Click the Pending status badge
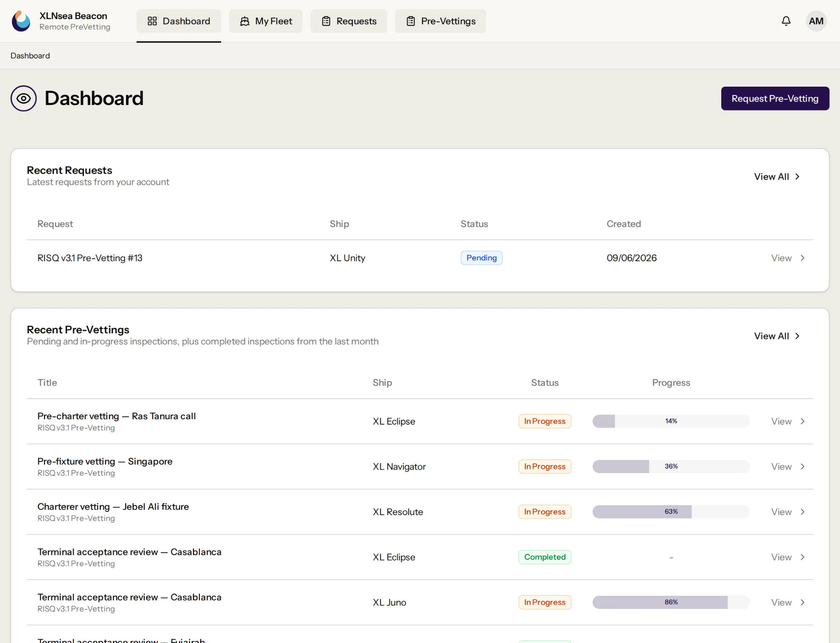 [x=481, y=258]
